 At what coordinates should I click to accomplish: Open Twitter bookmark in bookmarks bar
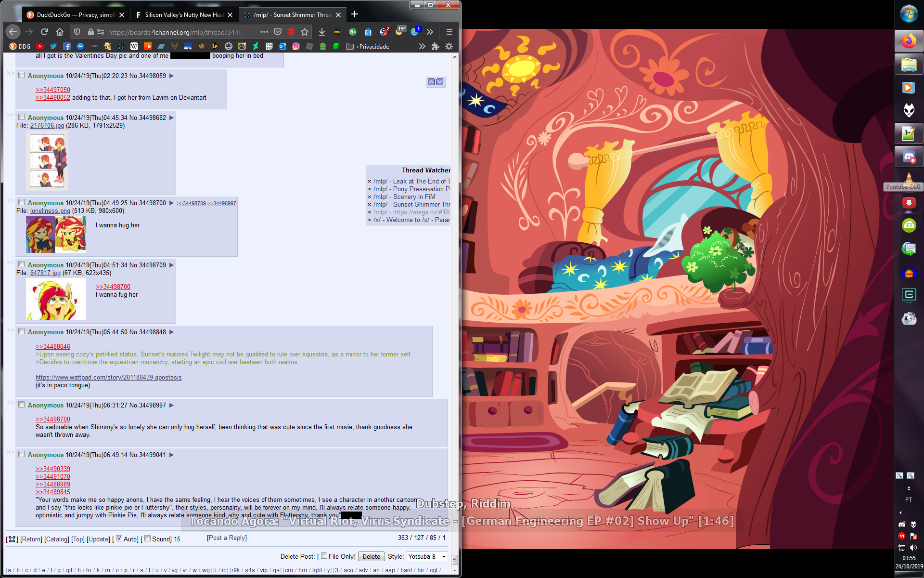[53, 46]
